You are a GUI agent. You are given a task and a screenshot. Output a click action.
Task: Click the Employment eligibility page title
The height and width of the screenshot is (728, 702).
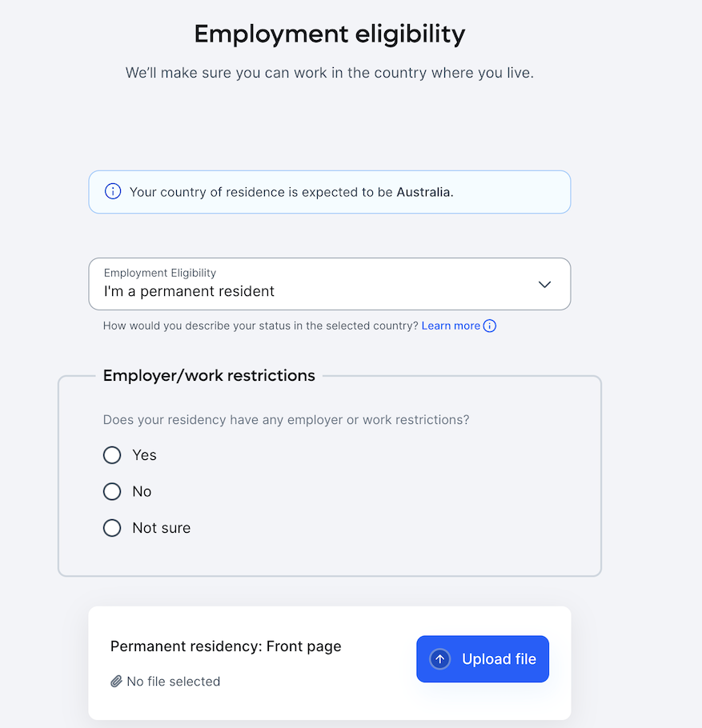click(329, 34)
